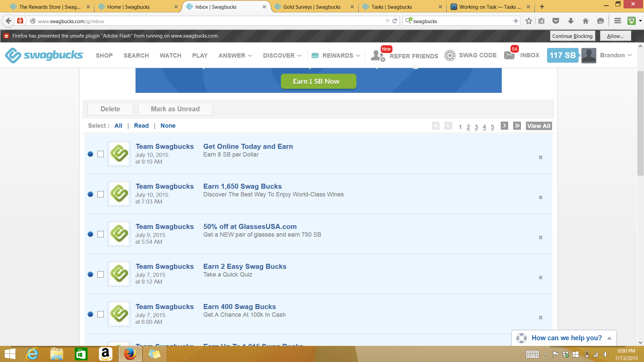Go to inbox page 3
Screen dimensions: 644x362
(x=476, y=127)
